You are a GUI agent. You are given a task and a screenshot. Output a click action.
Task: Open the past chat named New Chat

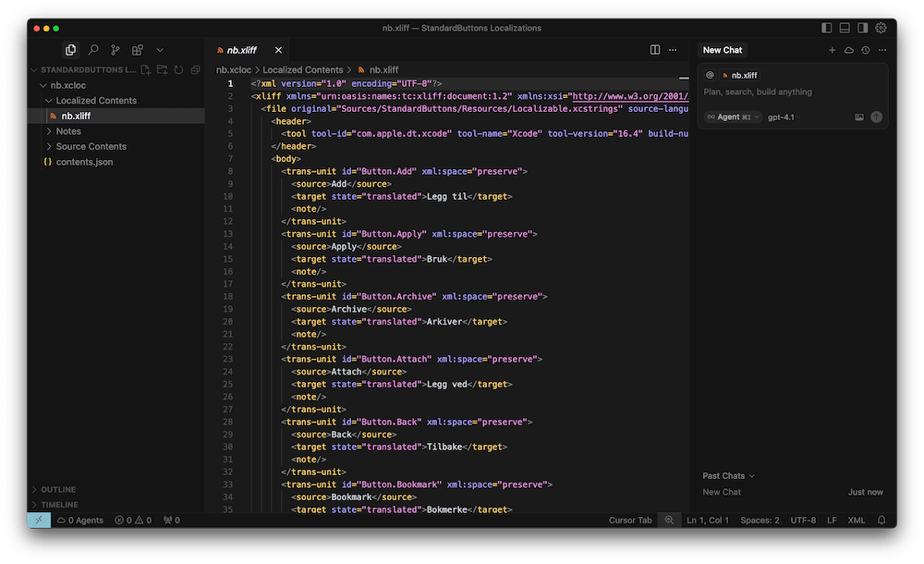(x=793, y=492)
